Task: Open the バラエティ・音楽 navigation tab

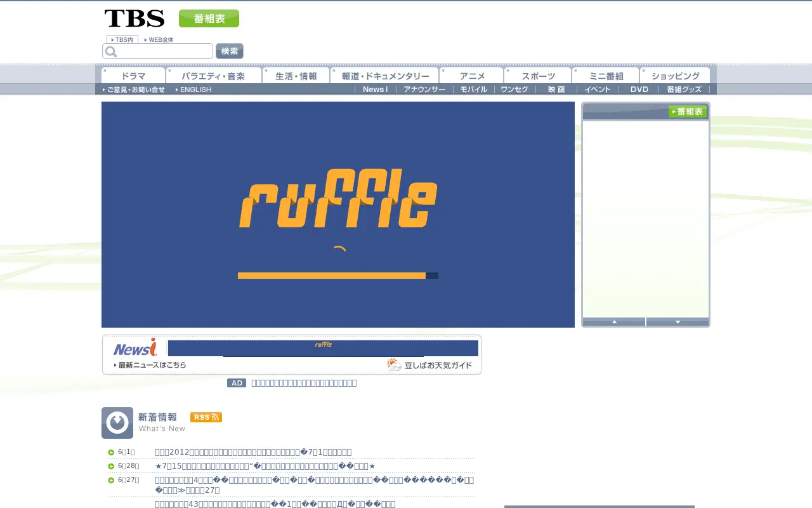Action: 214,76
